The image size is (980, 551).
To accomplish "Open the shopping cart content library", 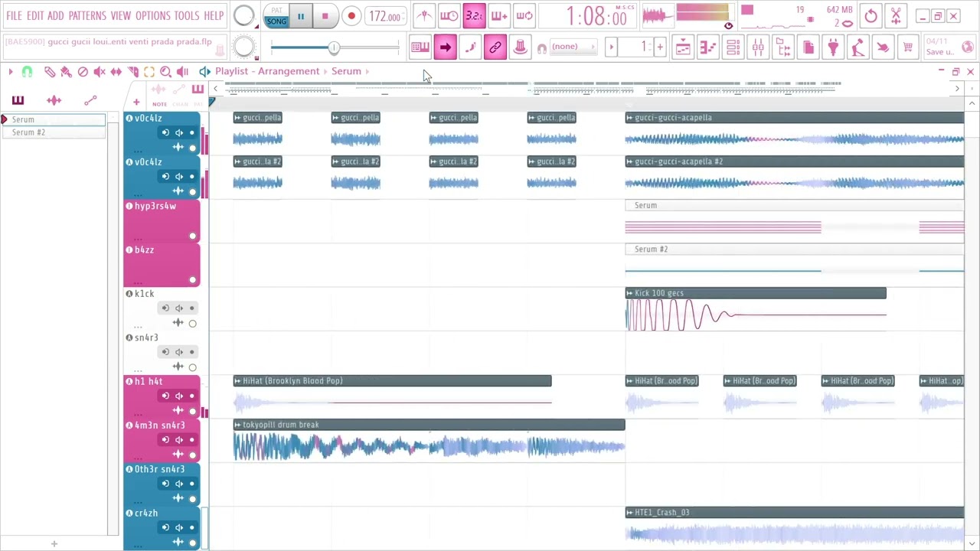I will (x=907, y=47).
